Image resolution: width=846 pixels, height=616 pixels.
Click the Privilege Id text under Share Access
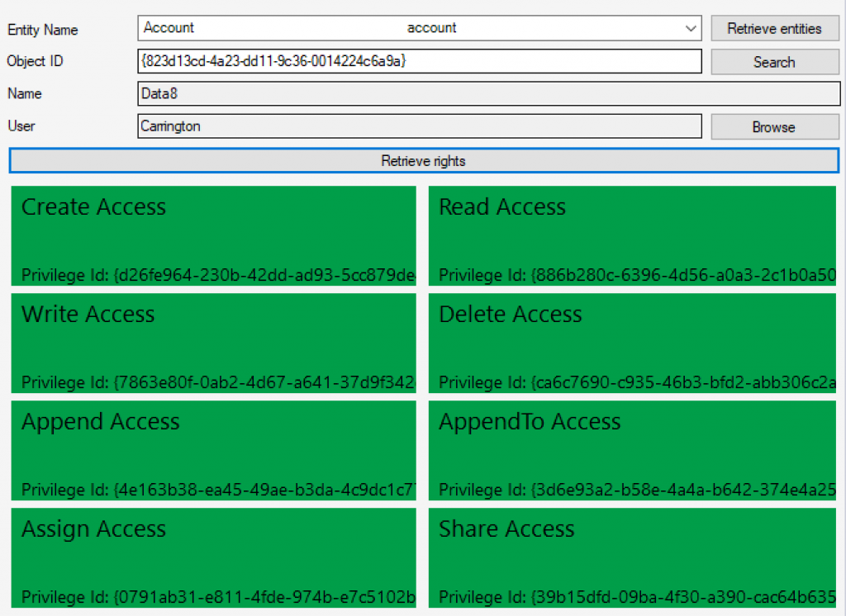point(636,597)
